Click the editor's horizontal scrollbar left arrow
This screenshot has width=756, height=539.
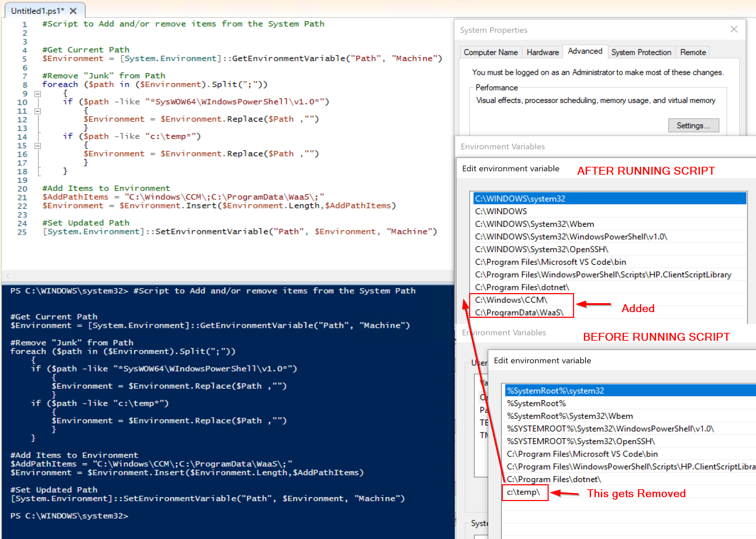point(7,276)
